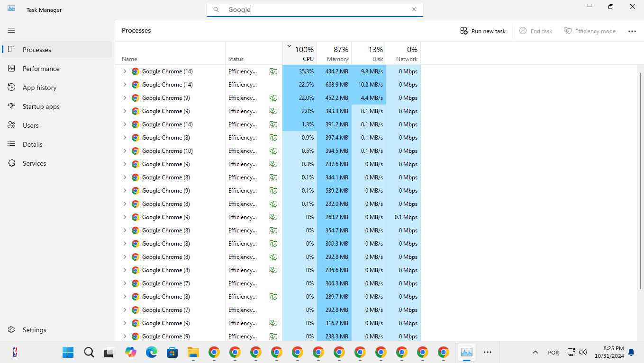This screenshot has width=644, height=363.
Task: Open Microsoft Store from the taskbar
Action: point(172,352)
